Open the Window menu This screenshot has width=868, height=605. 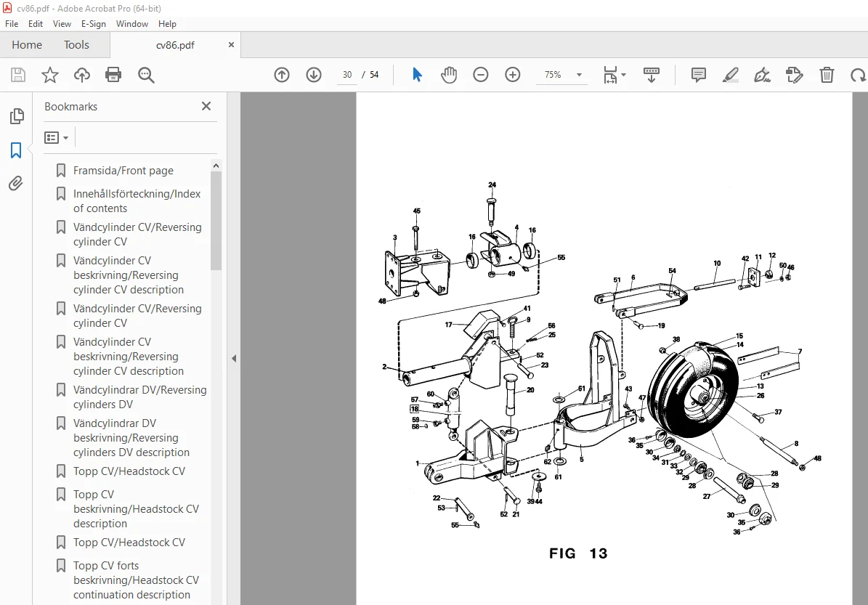coord(131,24)
